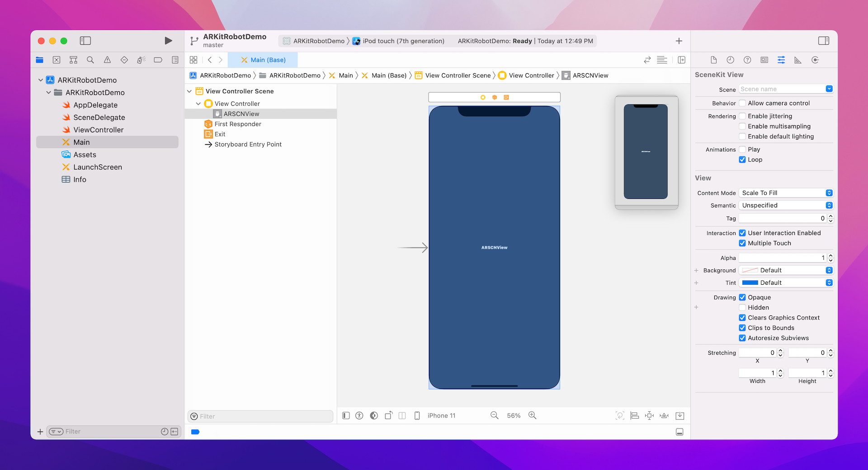Image resolution: width=868 pixels, height=470 pixels.
Task: Click the Run play button
Action: pyautogui.click(x=168, y=41)
